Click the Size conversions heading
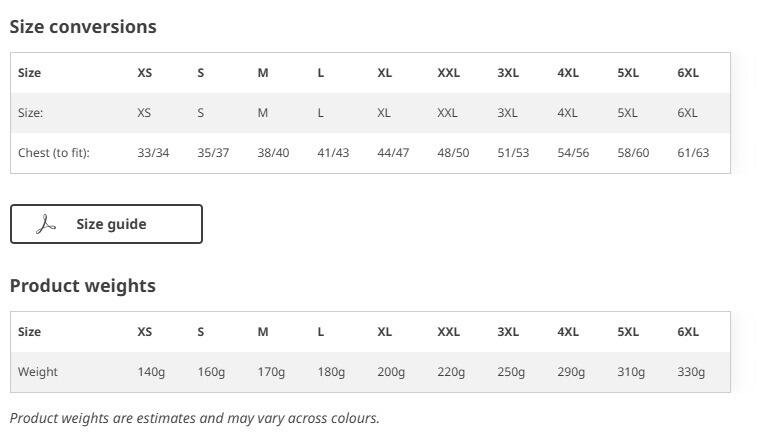The height and width of the screenshot is (439, 773). (83, 27)
